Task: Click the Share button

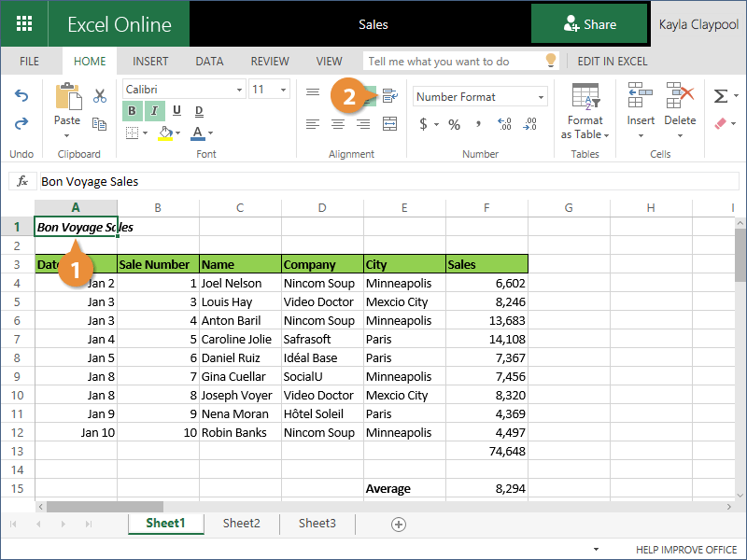Action: point(589,24)
